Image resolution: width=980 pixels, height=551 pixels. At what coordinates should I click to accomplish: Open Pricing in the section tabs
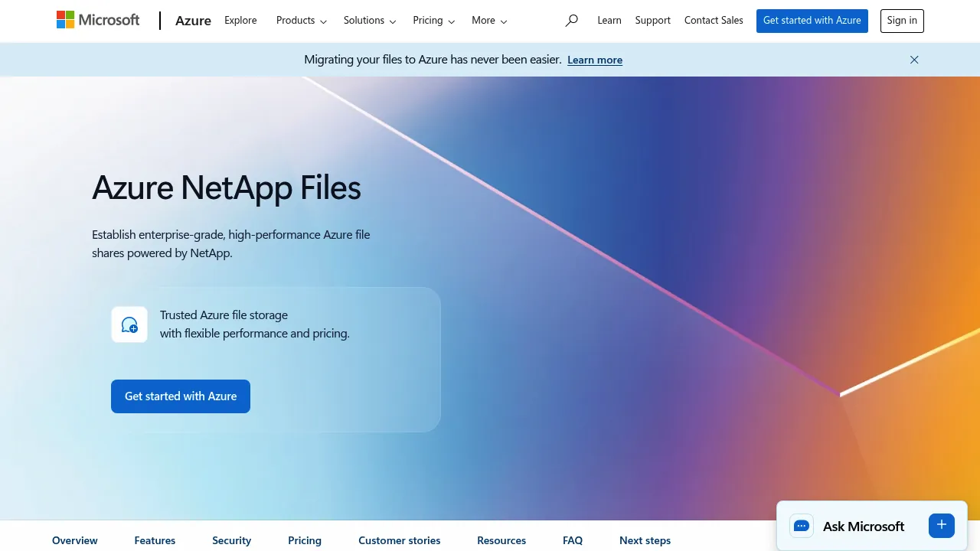coord(305,540)
